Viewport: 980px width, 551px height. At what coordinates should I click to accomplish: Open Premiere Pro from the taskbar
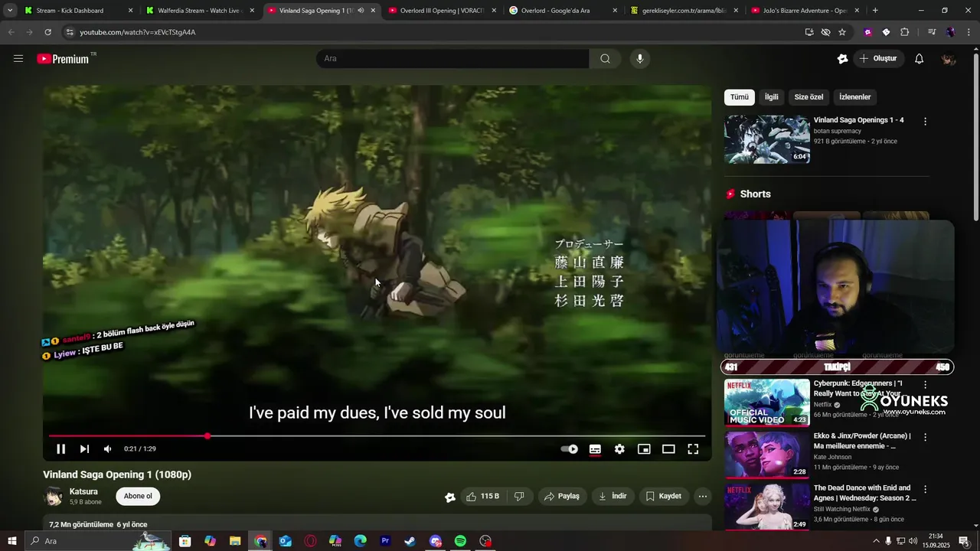(385, 541)
